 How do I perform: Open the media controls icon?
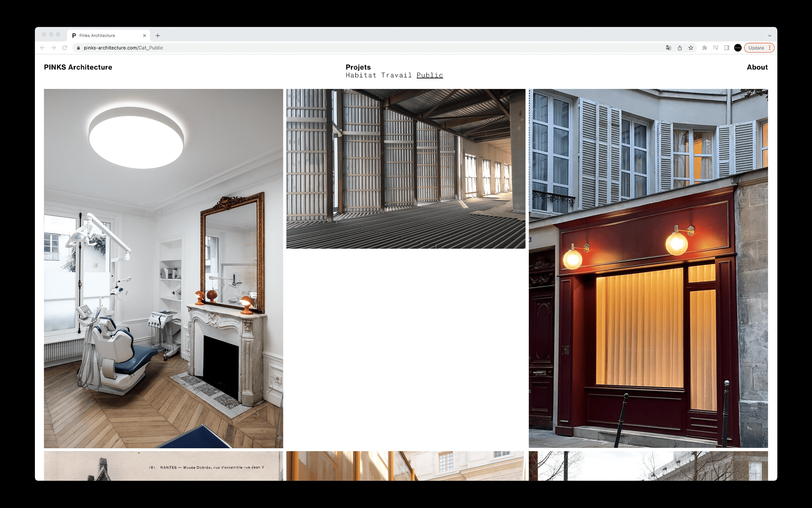(x=715, y=48)
